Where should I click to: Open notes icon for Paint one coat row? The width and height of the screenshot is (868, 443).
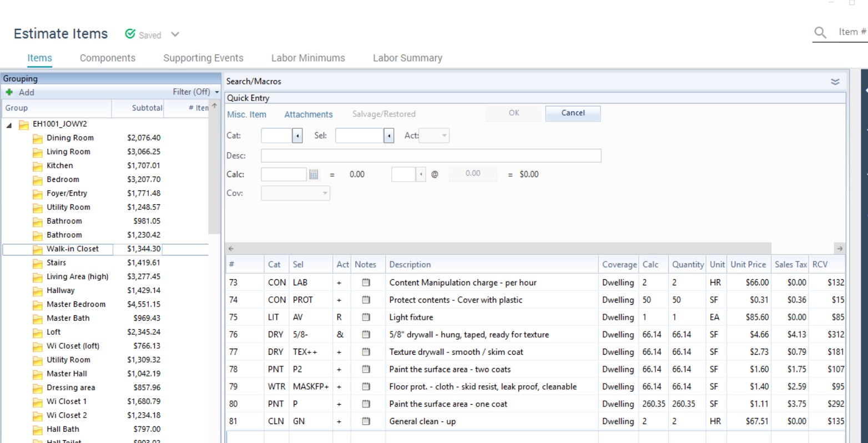(x=366, y=404)
